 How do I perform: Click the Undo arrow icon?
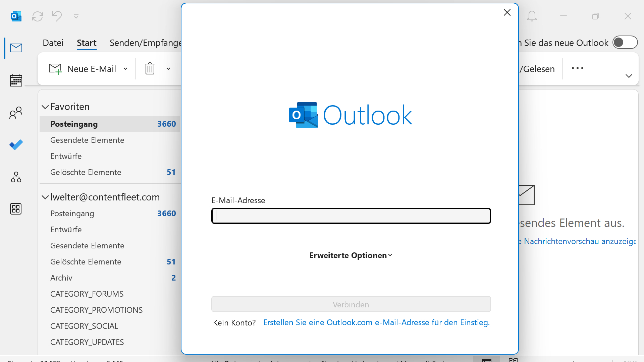(x=57, y=16)
